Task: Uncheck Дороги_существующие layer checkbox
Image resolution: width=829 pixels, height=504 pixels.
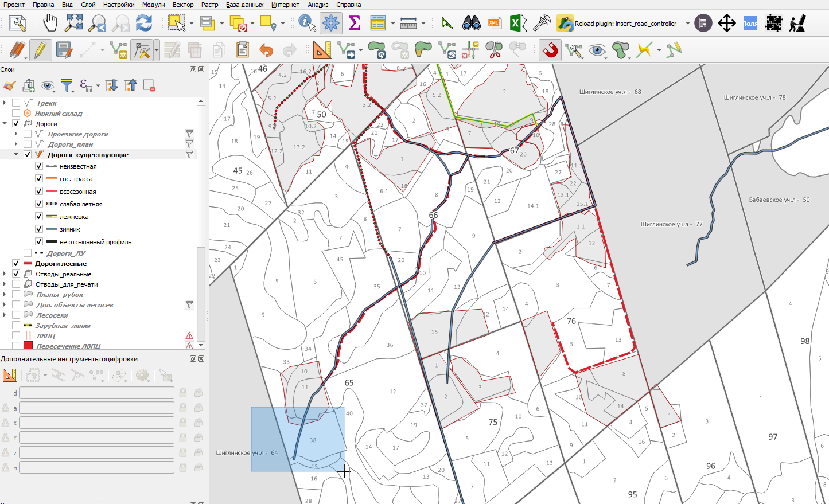Action: [x=28, y=155]
